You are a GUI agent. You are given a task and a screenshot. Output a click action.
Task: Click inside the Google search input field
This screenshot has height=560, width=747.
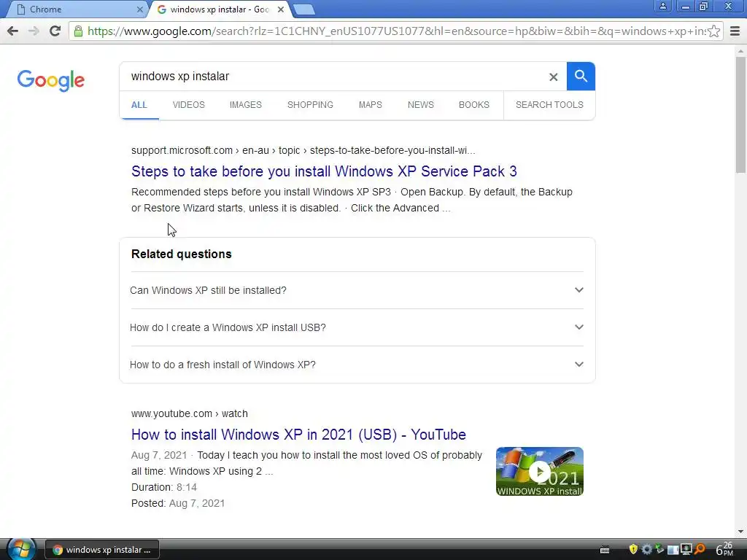[x=333, y=76]
